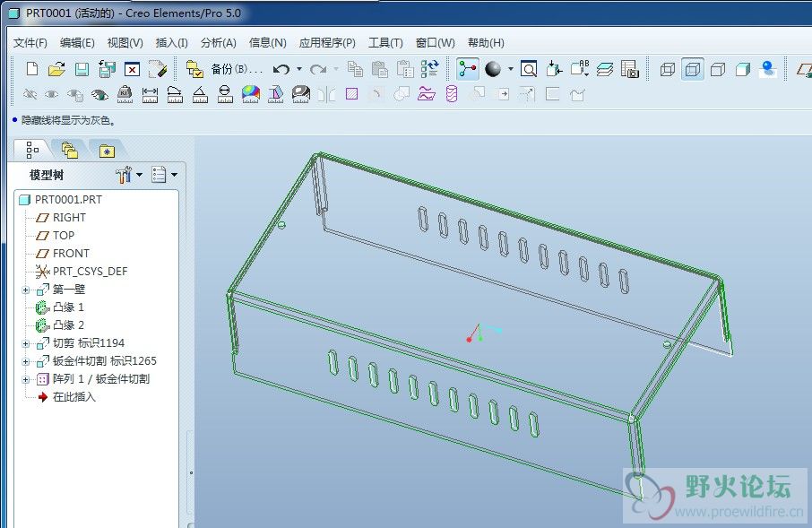The image size is (812, 528).
Task: Save the model with the floppy disk icon
Action: (x=82, y=69)
